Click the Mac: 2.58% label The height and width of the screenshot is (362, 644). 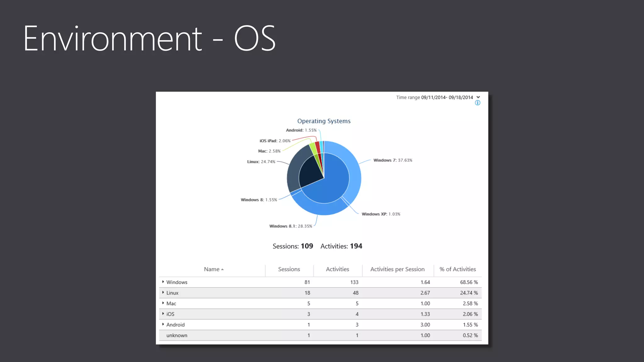point(269,151)
